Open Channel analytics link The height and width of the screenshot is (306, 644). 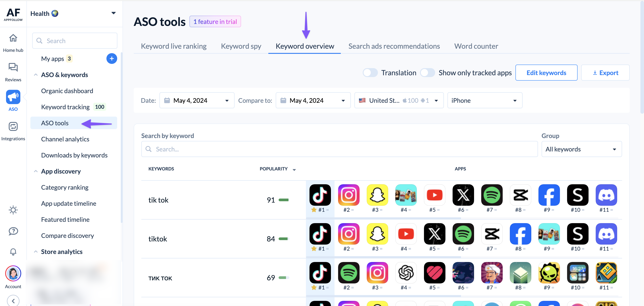65,139
